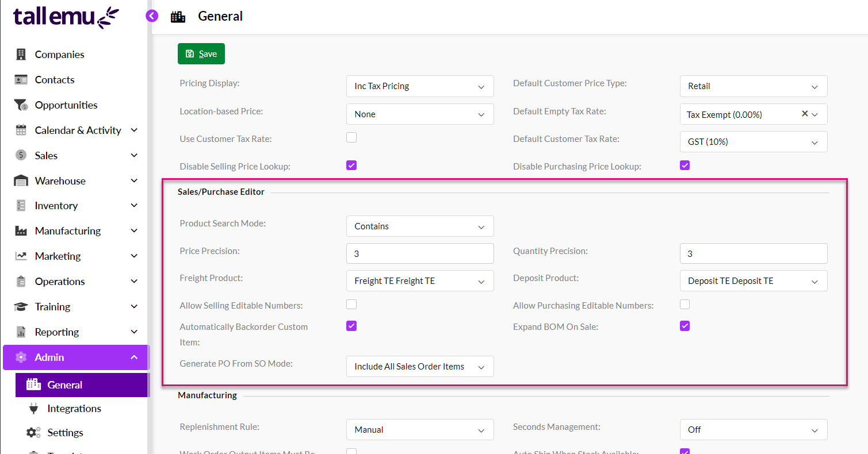Disable the Expand BOM On Sale checkbox

pos(685,325)
